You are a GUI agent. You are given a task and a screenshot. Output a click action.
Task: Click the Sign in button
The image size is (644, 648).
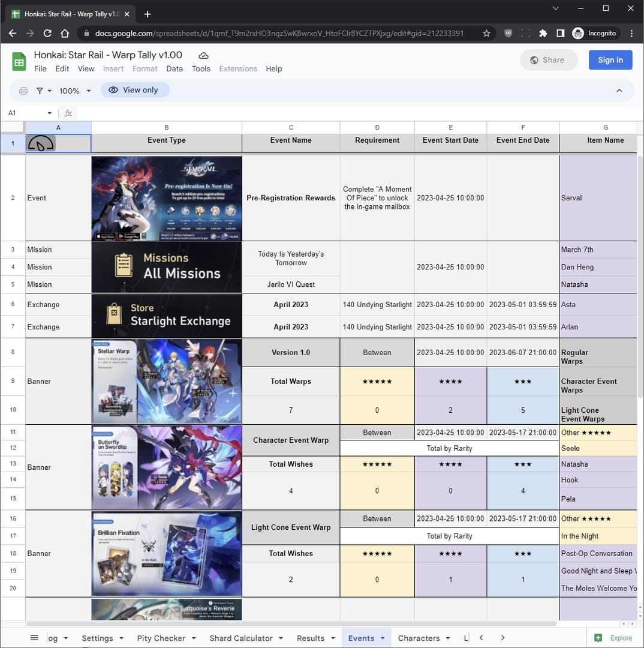coord(610,60)
